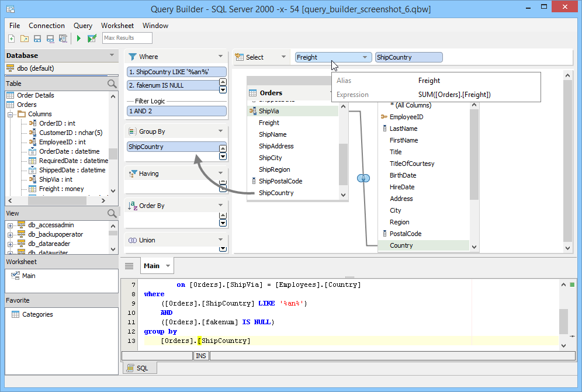Open the Window menu
This screenshot has width=582, height=392.
[155, 26]
